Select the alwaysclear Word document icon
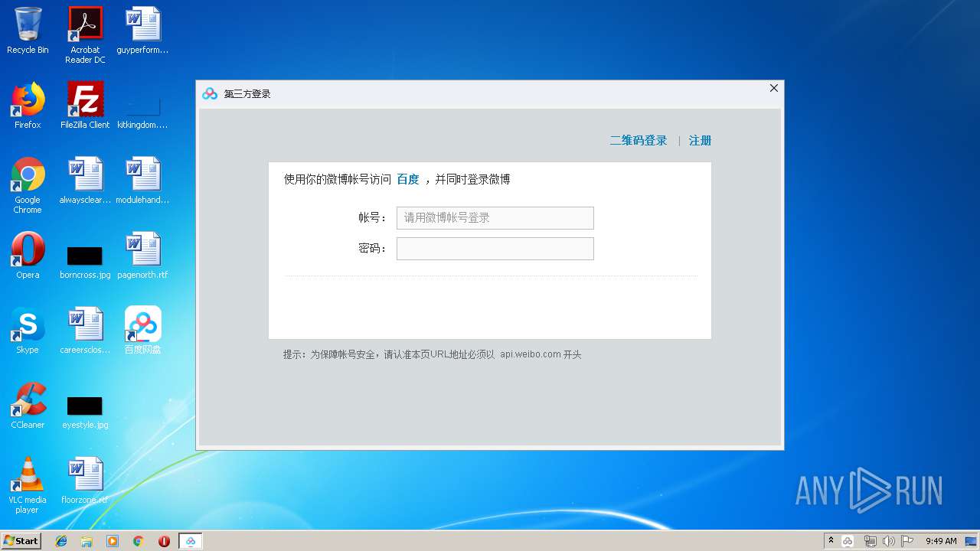Screen dimensions: 980x551 85,181
